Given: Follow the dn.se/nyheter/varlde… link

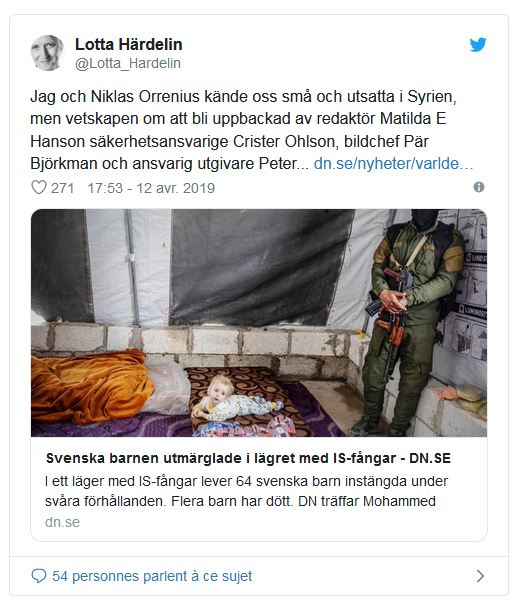Looking at the screenshot, I should [x=393, y=164].
